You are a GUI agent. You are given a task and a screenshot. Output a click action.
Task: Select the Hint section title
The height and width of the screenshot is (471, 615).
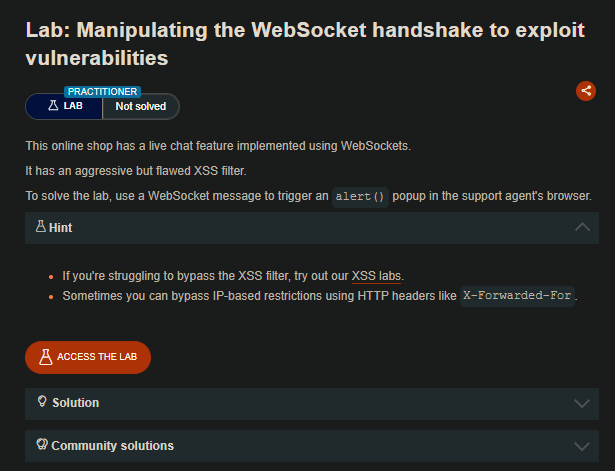60,228
